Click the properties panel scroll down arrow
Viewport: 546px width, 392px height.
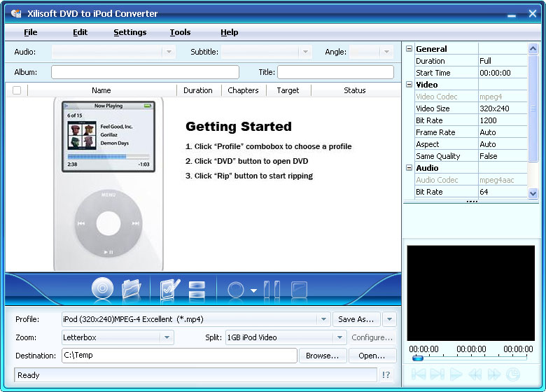pyautogui.click(x=533, y=193)
